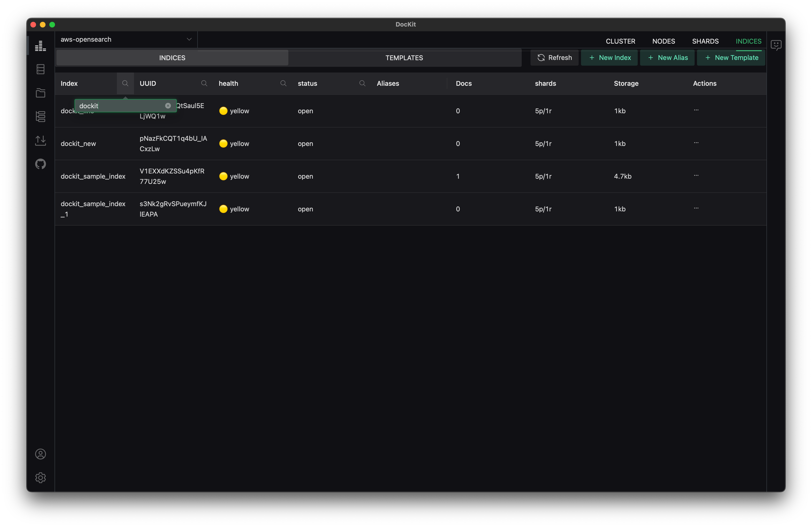This screenshot has width=812, height=527.
Task: Click the status column search icon
Action: pos(362,83)
